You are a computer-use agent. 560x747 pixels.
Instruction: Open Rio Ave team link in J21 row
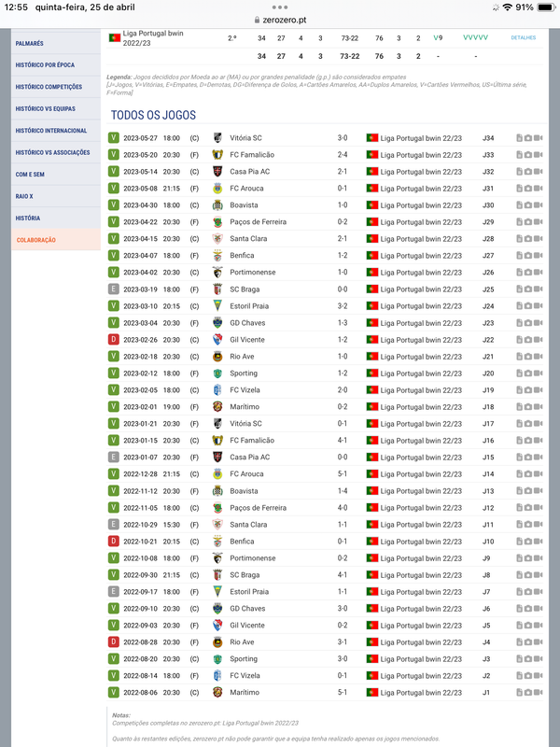242,357
